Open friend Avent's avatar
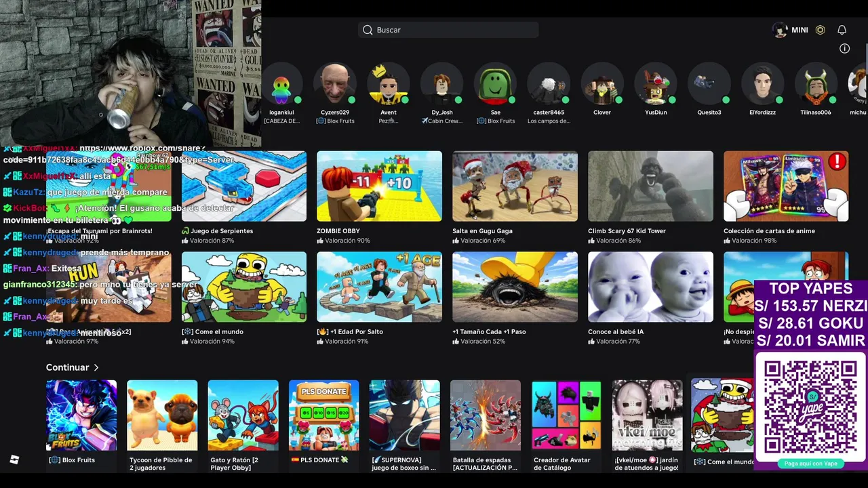Screen dimensions: 868x488 click(x=388, y=85)
